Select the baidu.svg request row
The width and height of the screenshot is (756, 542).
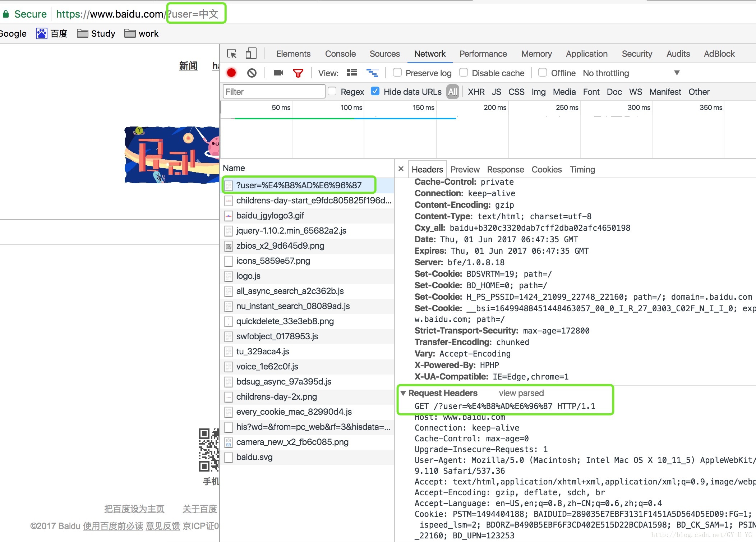pos(307,457)
